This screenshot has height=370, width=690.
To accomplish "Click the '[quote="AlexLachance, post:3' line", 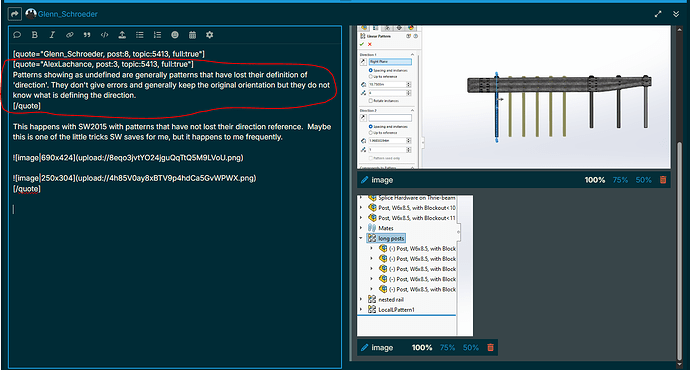I will pyautogui.click(x=103, y=64).
